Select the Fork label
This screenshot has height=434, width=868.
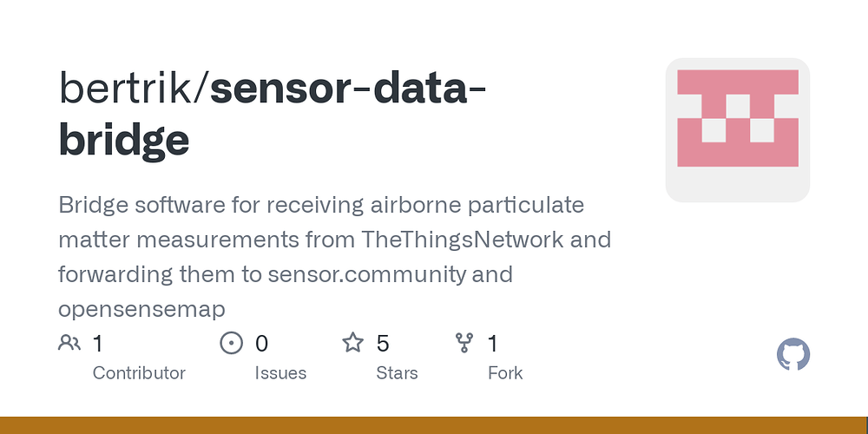click(x=505, y=373)
